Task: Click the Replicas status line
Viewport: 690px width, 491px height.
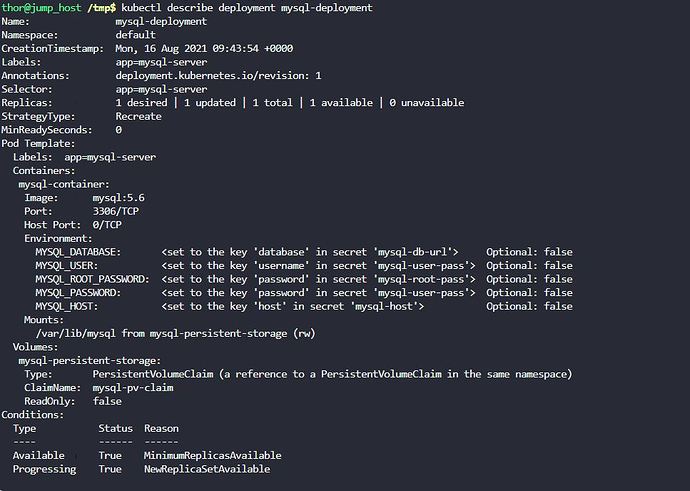Action: (289, 102)
